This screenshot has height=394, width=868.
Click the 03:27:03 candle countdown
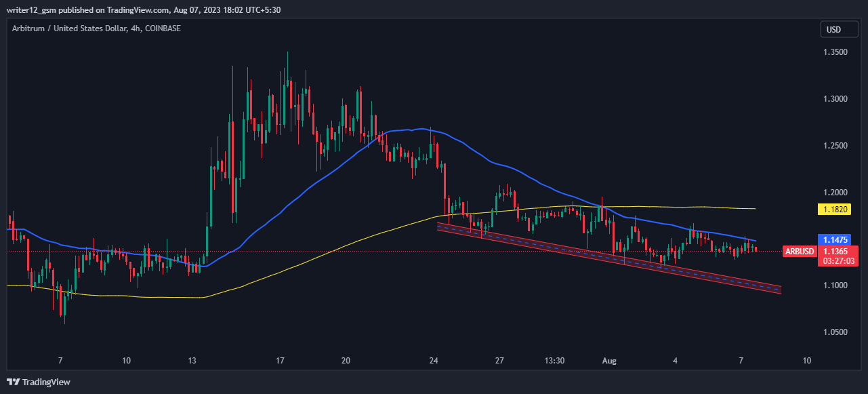click(839, 260)
